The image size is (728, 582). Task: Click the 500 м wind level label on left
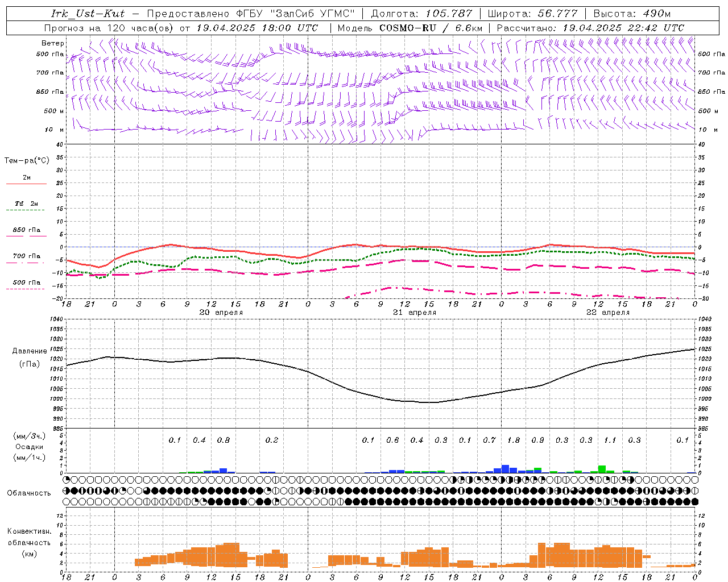click(x=54, y=111)
